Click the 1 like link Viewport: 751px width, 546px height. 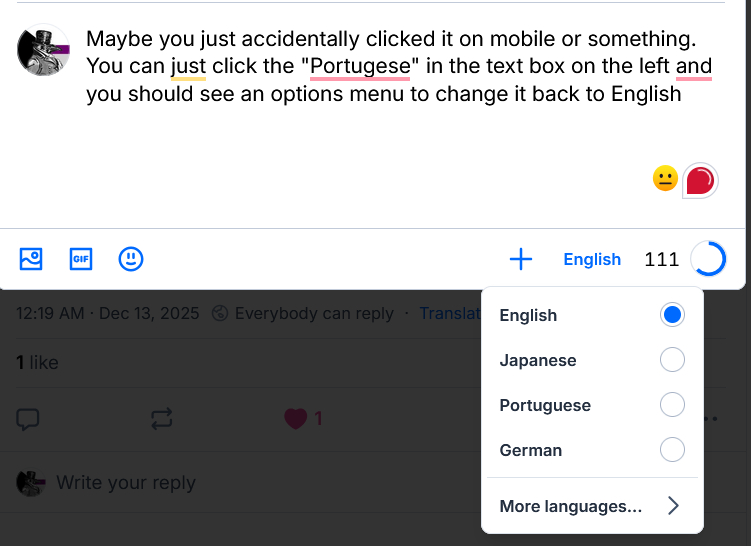coord(37,363)
